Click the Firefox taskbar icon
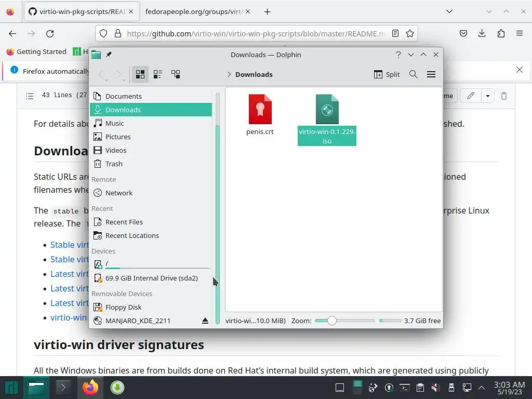The image size is (532, 399). (x=90, y=388)
